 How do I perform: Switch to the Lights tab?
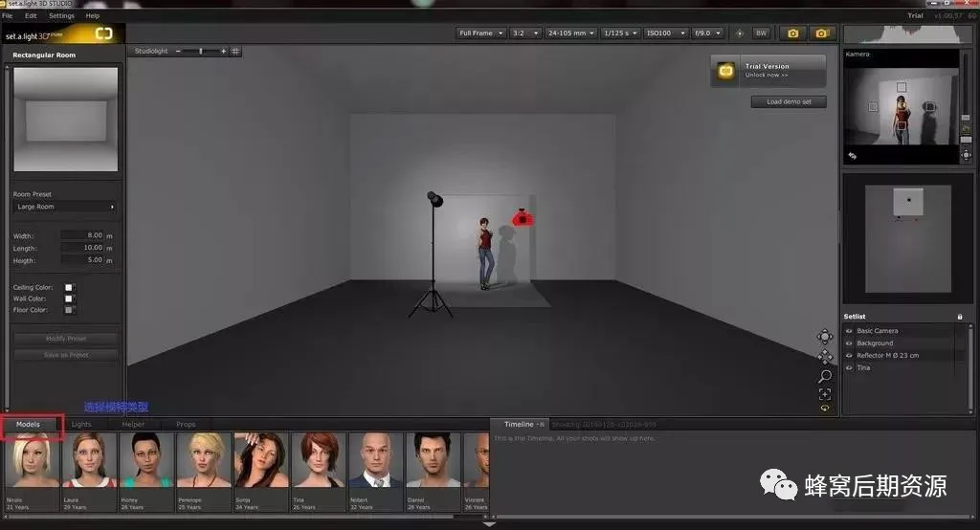81,425
